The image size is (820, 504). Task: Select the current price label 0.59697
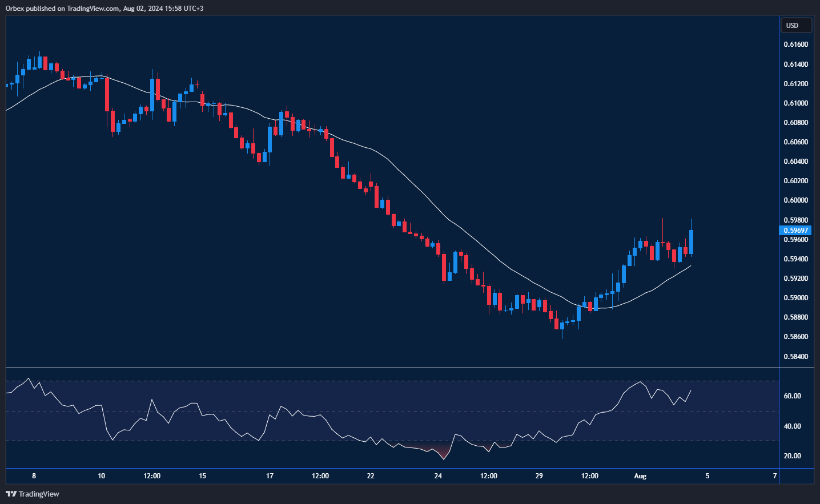[795, 231]
